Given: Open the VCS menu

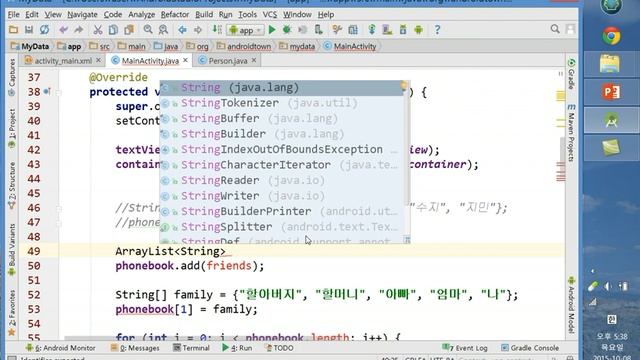Looking at the screenshot, I should point(269,14).
